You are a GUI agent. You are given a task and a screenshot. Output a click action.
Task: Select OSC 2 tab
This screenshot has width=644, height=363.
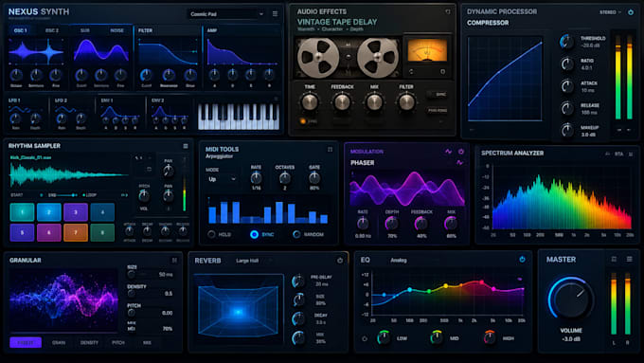52,30
